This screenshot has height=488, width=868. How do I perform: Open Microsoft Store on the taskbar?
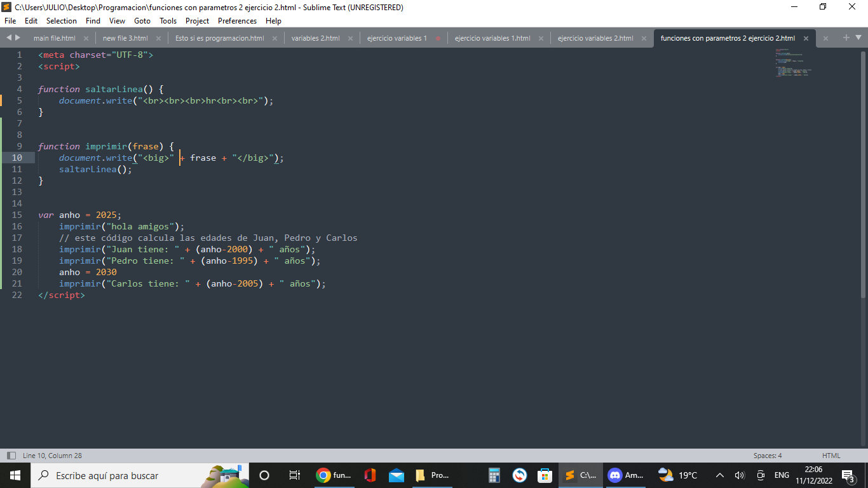point(545,475)
